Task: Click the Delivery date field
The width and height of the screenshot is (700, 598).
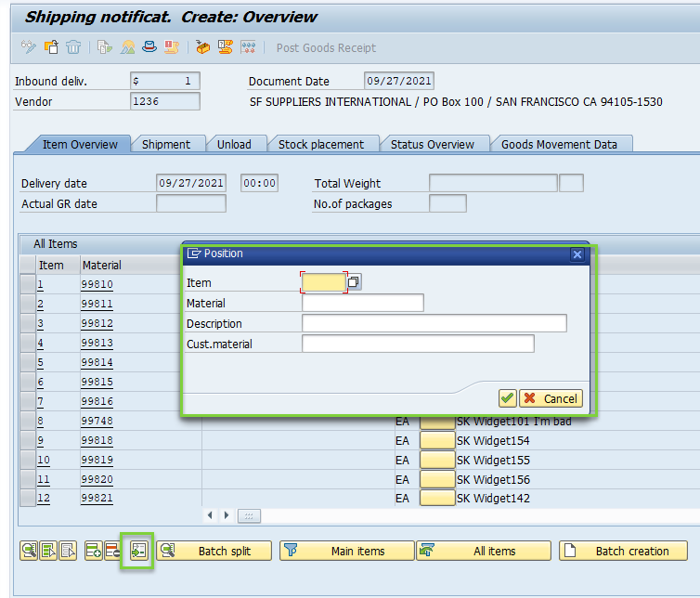Action: pyautogui.click(x=191, y=183)
